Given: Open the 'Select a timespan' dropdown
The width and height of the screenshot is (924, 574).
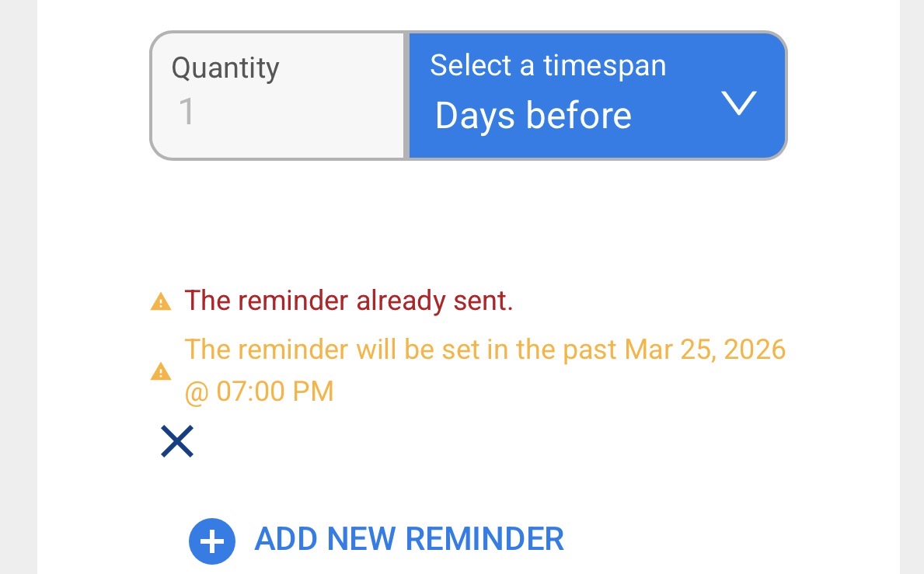Looking at the screenshot, I should click(596, 96).
